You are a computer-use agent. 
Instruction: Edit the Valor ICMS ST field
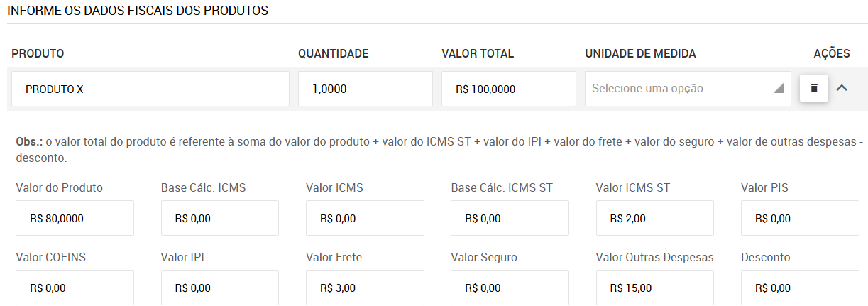tap(655, 218)
